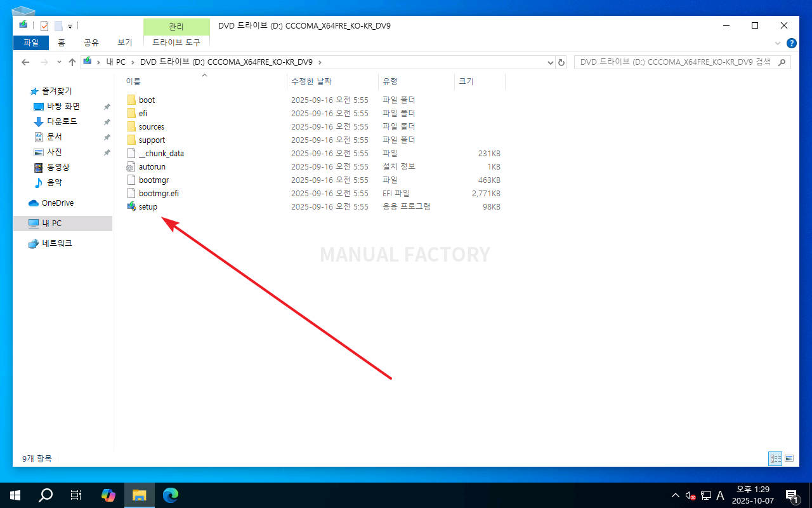Open the Customize Quick Access Toolbar dropdown
This screenshot has height=508, width=812.
(x=70, y=27)
